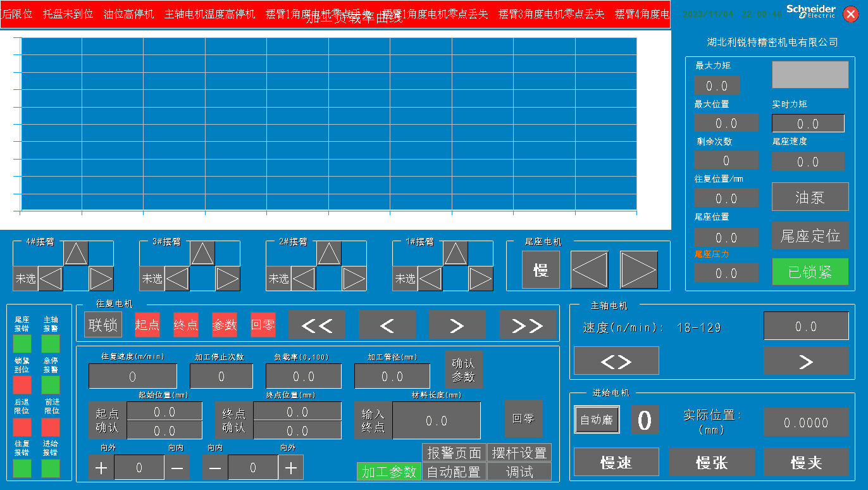Start the 油泵 oil pump button
The image size is (868, 490).
point(810,197)
